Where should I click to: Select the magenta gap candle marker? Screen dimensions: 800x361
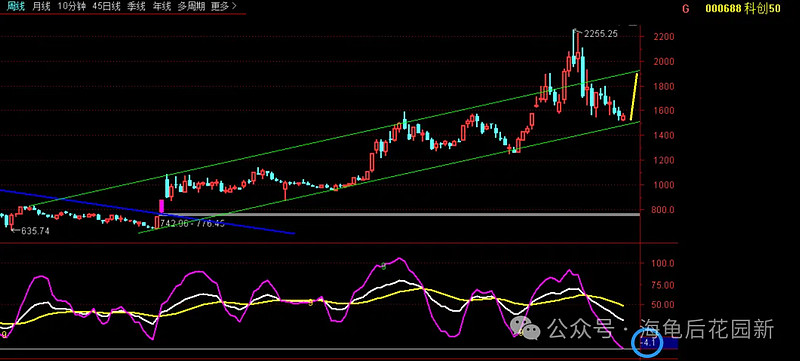click(162, 206)
